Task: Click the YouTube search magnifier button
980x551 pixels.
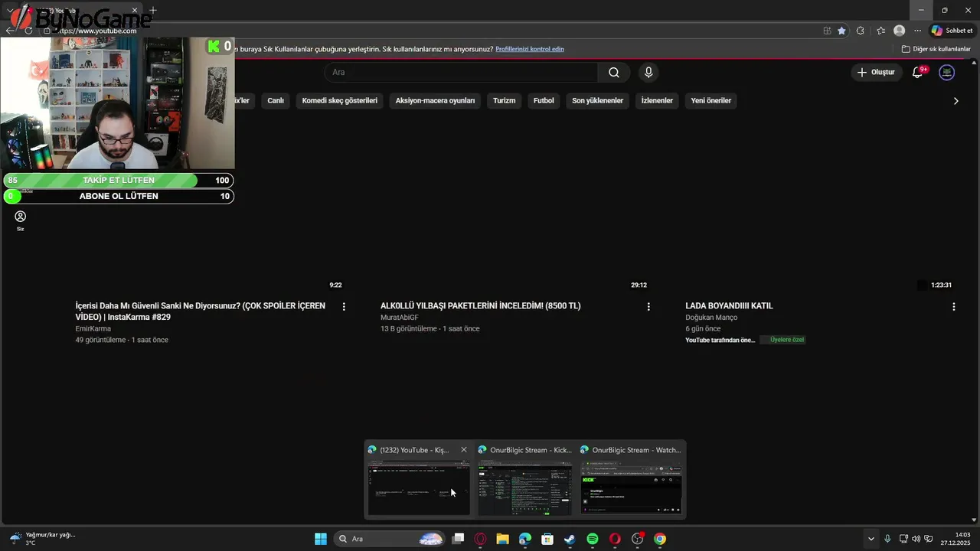Action: click(x=614, y=73)
